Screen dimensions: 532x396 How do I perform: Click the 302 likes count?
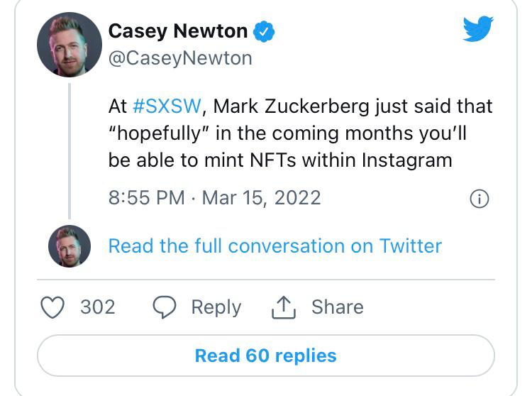click(x=97, y=307)
